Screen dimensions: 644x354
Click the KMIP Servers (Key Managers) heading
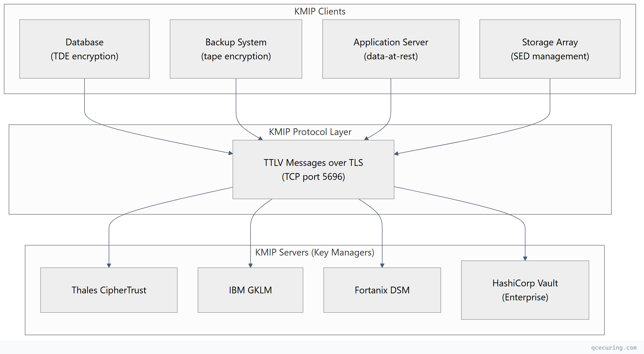coord(315,252)
